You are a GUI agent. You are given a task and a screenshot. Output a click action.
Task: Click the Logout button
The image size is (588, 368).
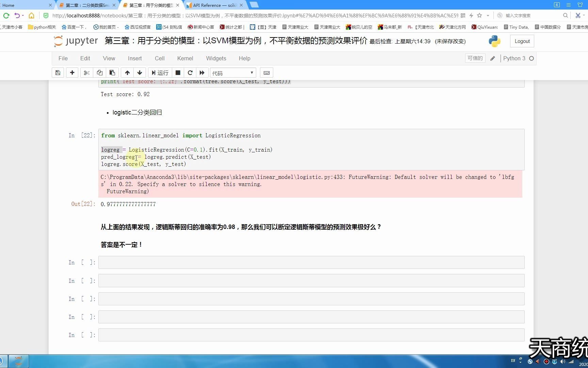[x=522, y=41]
